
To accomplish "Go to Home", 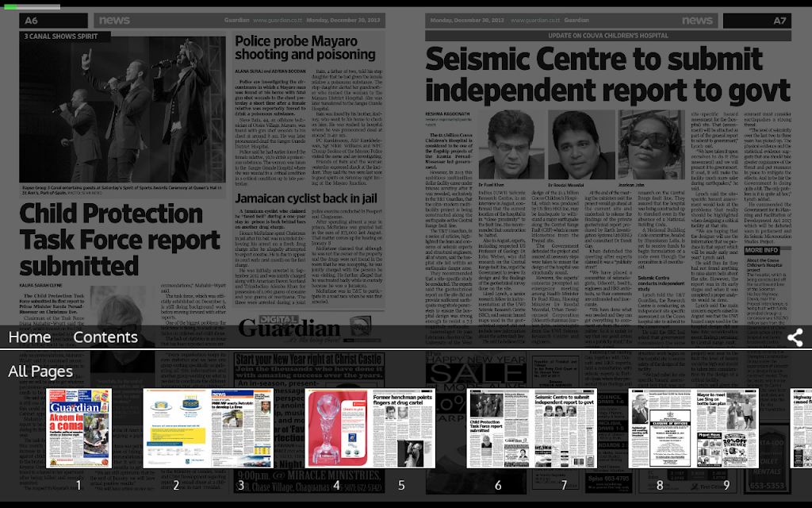I will [29, 337].
